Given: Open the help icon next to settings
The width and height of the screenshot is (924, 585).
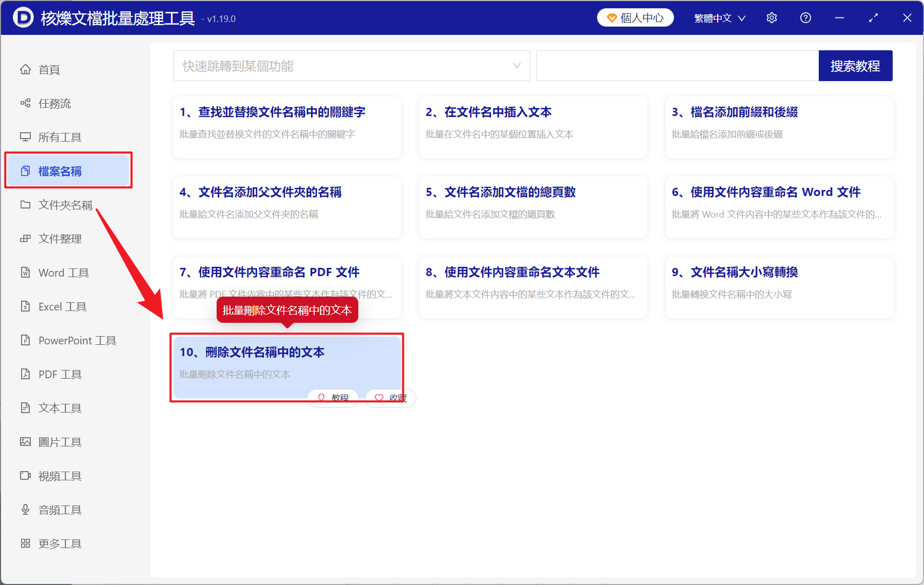Looking at the screenshot, I should tap(805, 17).
